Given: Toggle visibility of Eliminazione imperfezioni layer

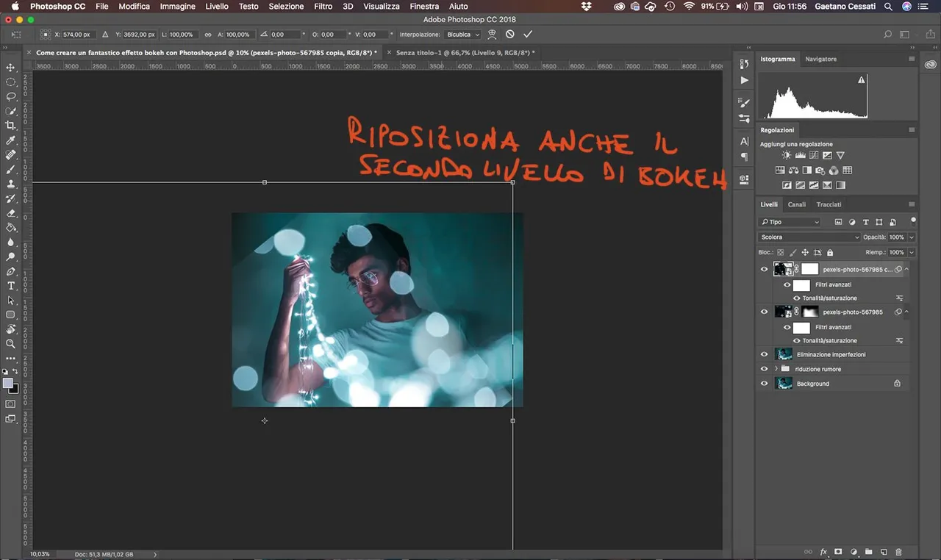Looking at the screenshot, I should tap(764, 354).
